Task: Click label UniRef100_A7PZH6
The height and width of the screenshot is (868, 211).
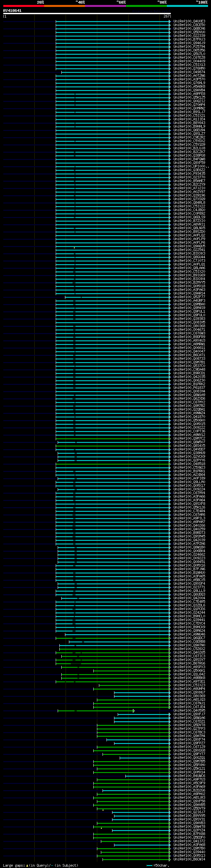Action: (189, 543)
